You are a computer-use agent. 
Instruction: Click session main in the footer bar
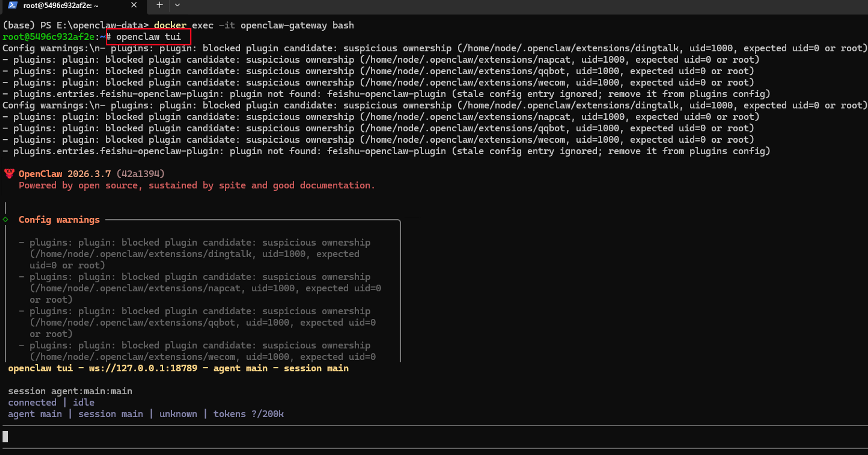[111, 414]
